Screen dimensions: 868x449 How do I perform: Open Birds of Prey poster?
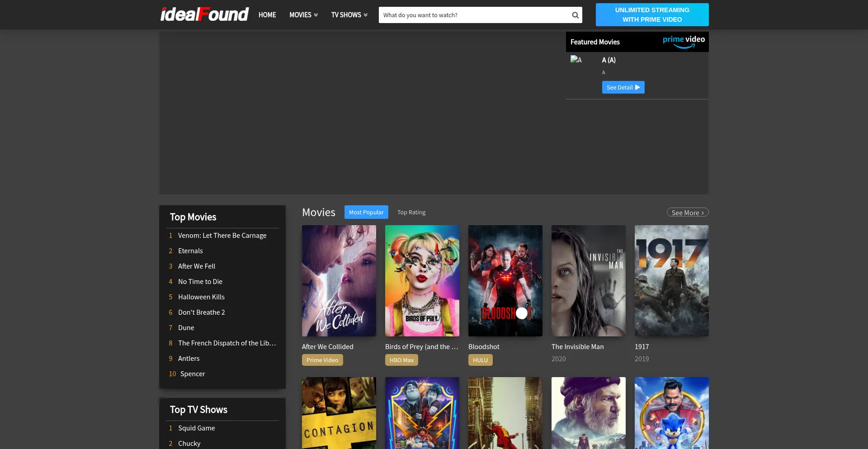point(422,281)
